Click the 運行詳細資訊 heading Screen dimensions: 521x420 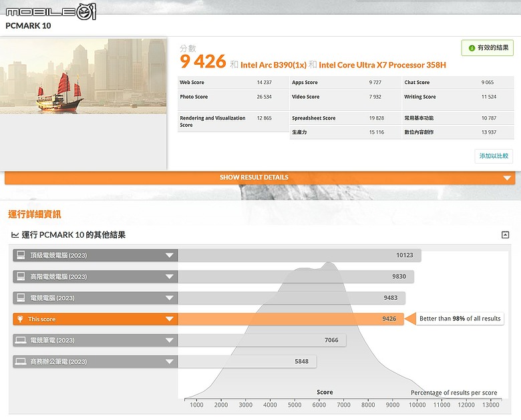coord(35,214)
